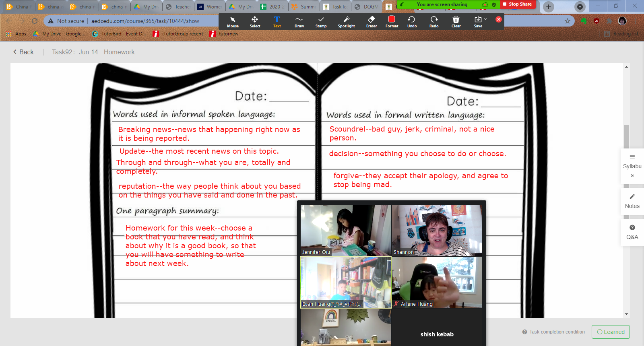This screenshot has width=644, height=346.
Task: Open the Syllabus side panel
Action: 632,166
